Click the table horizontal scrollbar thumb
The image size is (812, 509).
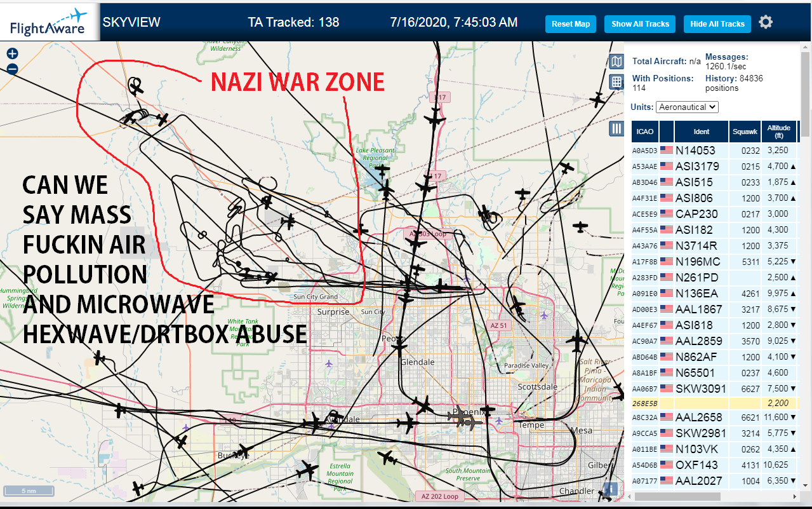[x=677, y=496]
